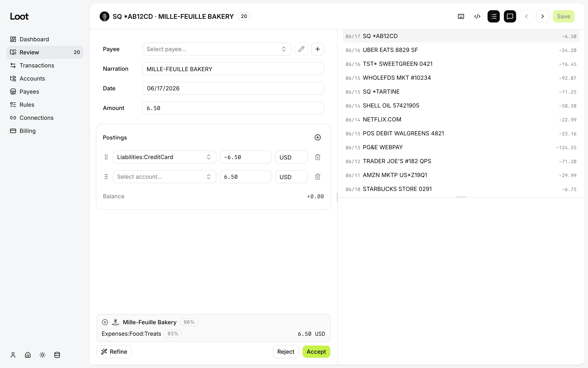Open Accounts in sidebar
Viewport: 588px width, 368px height.
45,79
